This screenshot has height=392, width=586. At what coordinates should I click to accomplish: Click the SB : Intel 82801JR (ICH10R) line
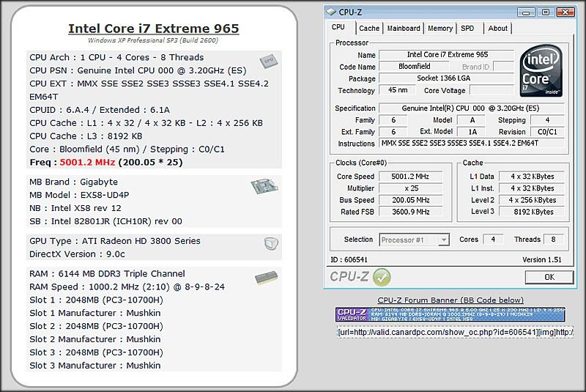coord(105,221)
